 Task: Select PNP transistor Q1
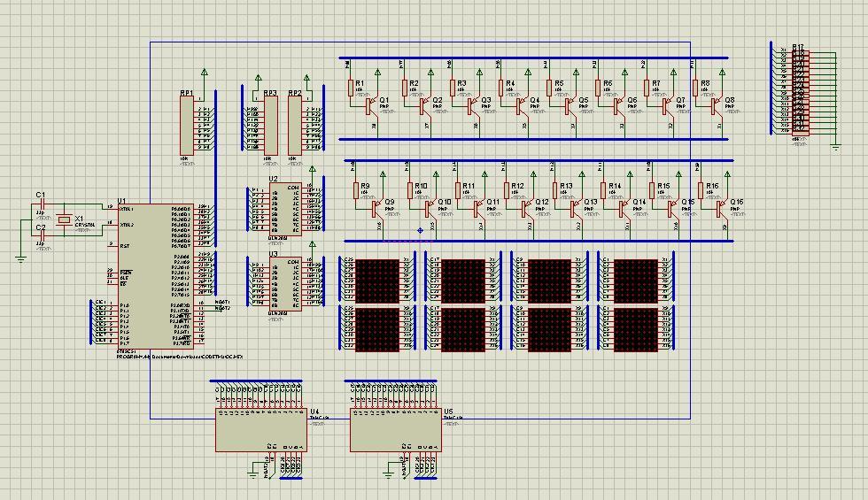click(371, 104)
